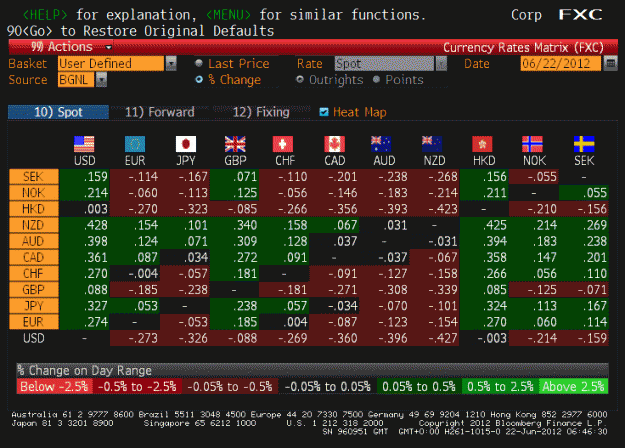
Task: Click the -0.05% to -0.5% legend swatch
Action: 230,386
